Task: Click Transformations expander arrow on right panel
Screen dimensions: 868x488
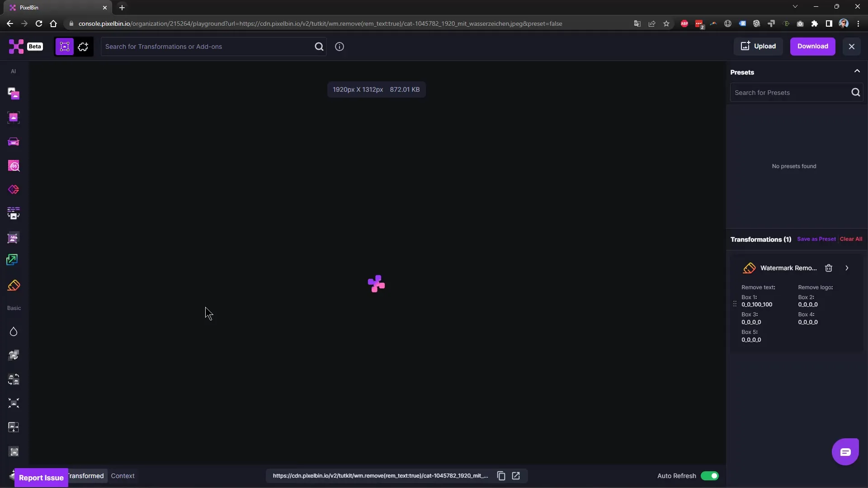Action: pos(847,267)
